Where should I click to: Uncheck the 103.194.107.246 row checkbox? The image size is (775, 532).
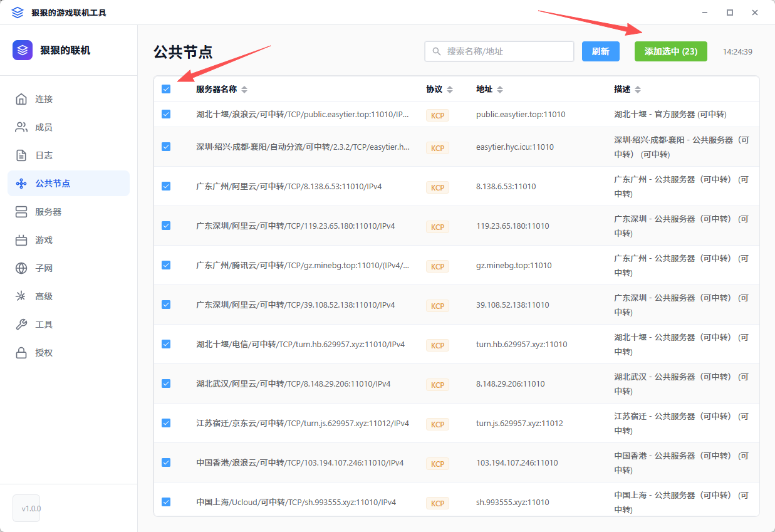166,462
